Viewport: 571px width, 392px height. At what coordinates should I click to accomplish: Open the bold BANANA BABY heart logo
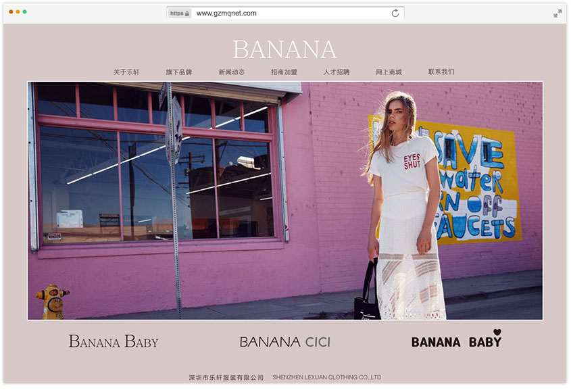[456, 339]
